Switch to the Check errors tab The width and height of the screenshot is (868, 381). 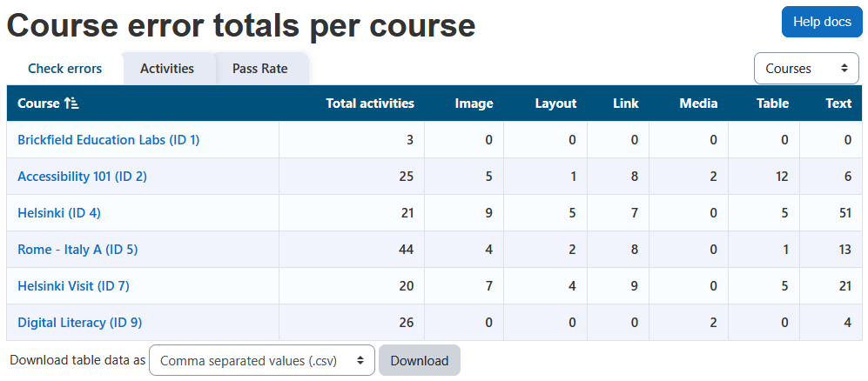[x=64, y=69]
